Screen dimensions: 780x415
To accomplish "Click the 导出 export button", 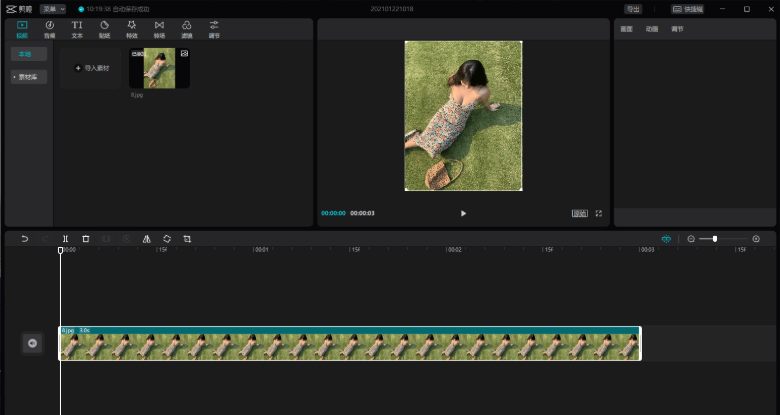I will pyautogui.click(x=633, y=9).
